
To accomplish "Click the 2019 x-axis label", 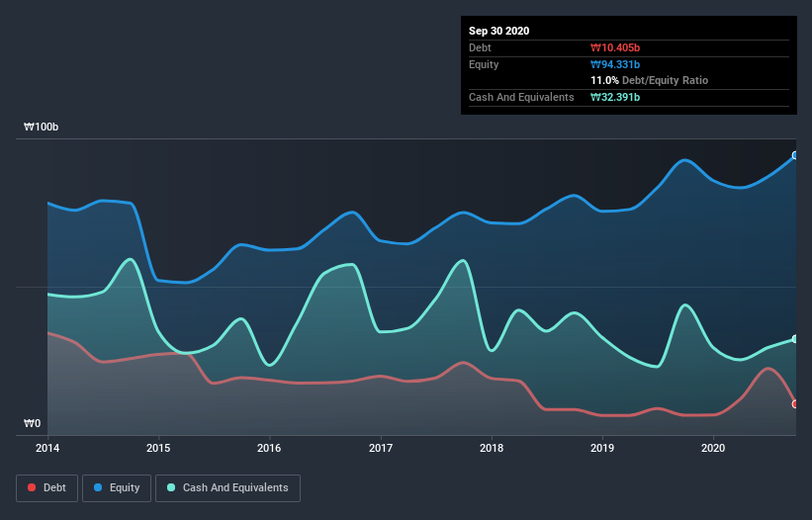I will pyautogui.click(x=602, y=448).
